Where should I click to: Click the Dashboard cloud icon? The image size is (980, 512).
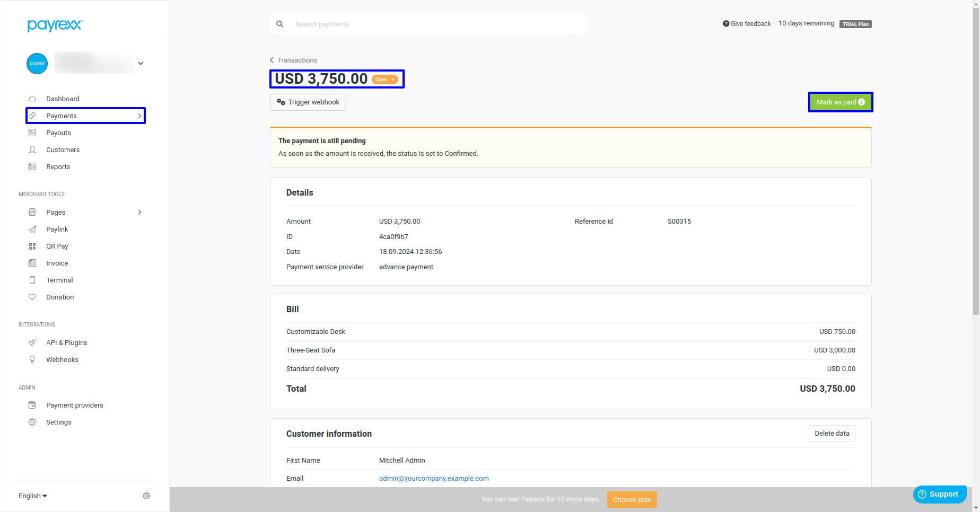tap(32, 99)
